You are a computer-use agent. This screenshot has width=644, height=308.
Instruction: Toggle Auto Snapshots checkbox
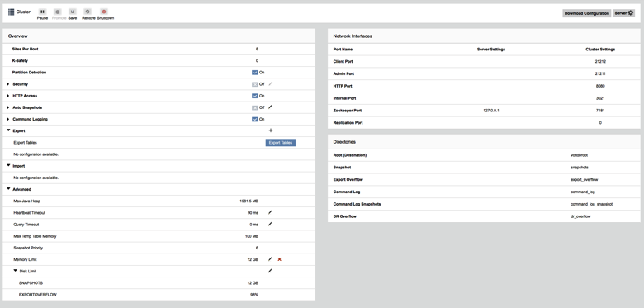pyautogui.click(x=255, y=107)
